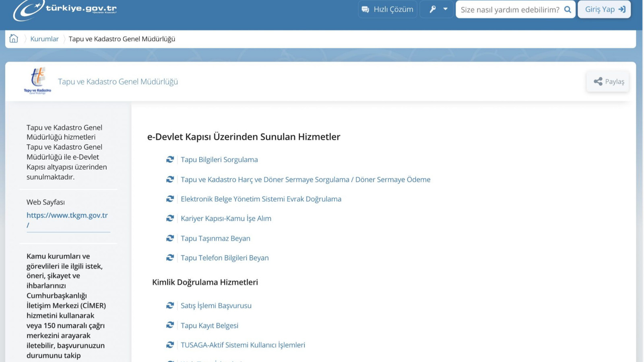Focus the 'Size nasıl yardım edebilirim?' search field
The image size is (644, 362).
coord(510,10)
